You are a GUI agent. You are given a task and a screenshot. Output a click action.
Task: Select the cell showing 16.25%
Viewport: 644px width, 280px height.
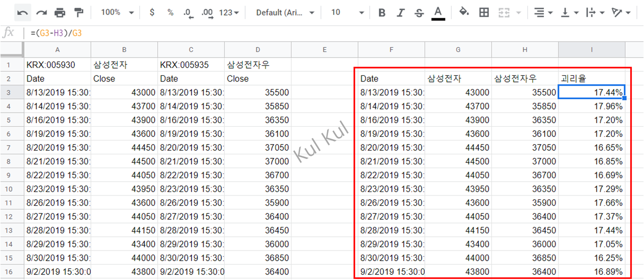pos(592,258)
